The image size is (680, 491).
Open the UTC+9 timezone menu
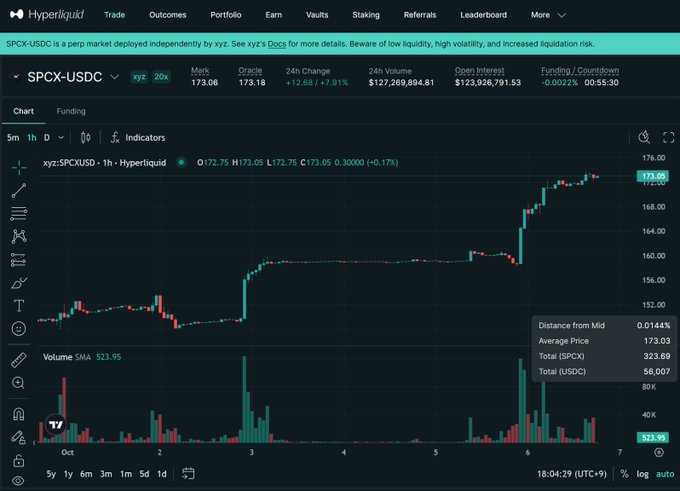click(572, 474)
